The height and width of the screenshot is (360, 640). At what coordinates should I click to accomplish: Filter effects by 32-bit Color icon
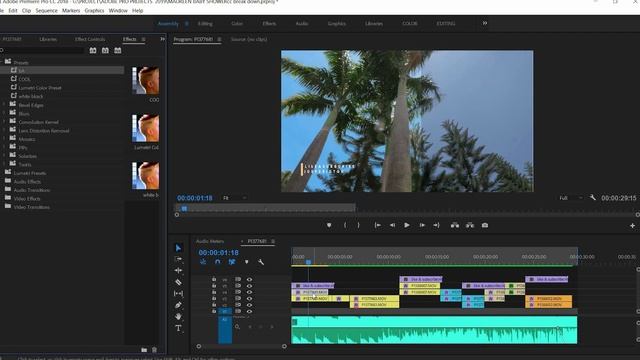(x=105, y=50)
